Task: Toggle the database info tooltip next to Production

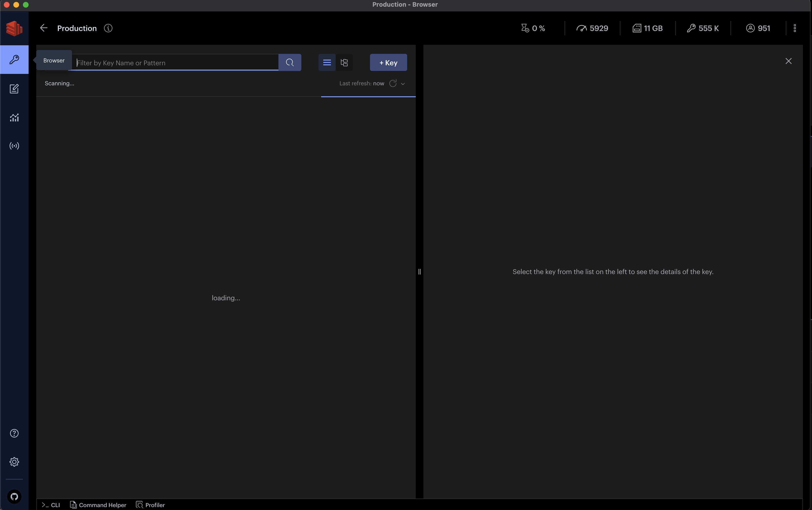Action: coord(108,28)
